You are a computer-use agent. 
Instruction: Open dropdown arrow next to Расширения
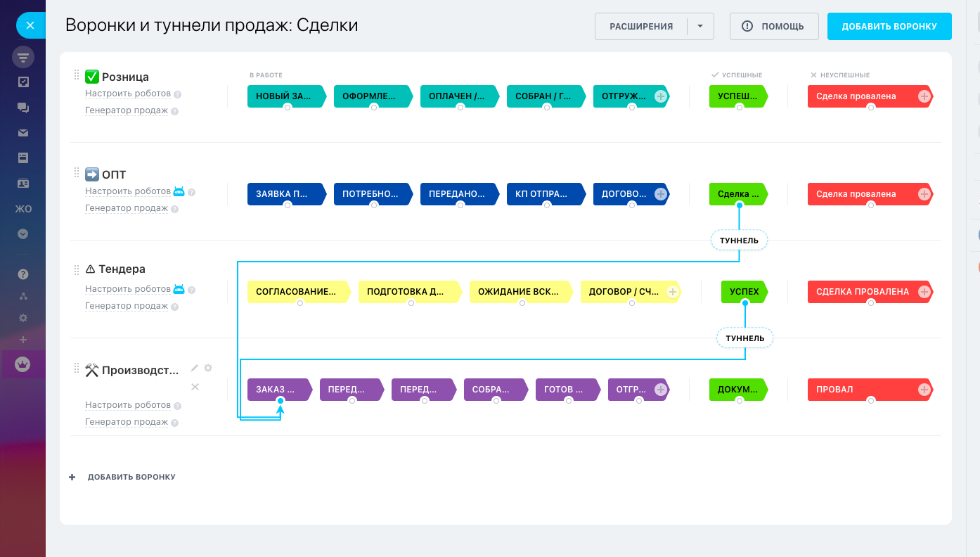699,27
